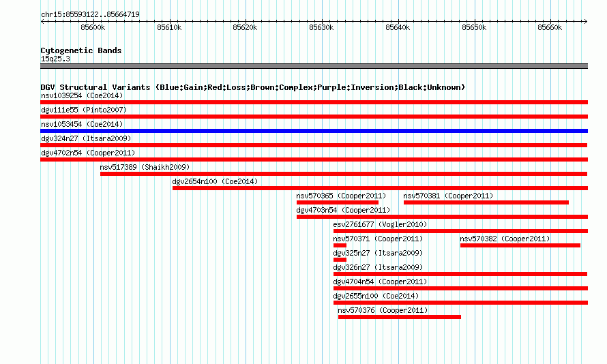This screenshot has height=364, width=607.
Task: Click the gray 15q25.3 cytogenetic band bar
Action: [x=314, y=66]
